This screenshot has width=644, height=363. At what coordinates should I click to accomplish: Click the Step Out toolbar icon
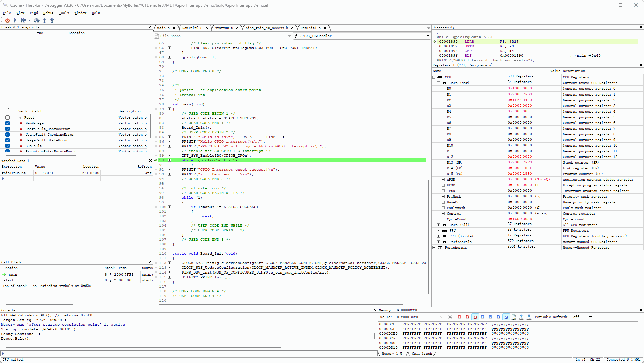[52, 20]
